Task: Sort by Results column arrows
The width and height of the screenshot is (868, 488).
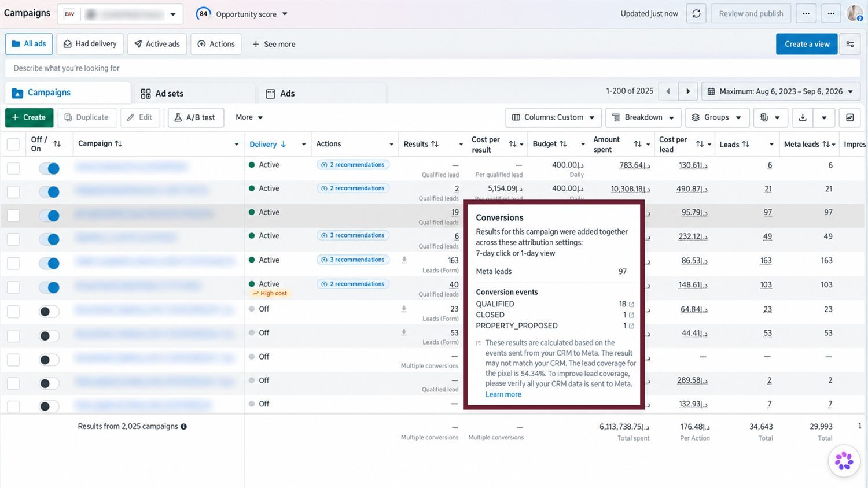Action: pos(435,144)
